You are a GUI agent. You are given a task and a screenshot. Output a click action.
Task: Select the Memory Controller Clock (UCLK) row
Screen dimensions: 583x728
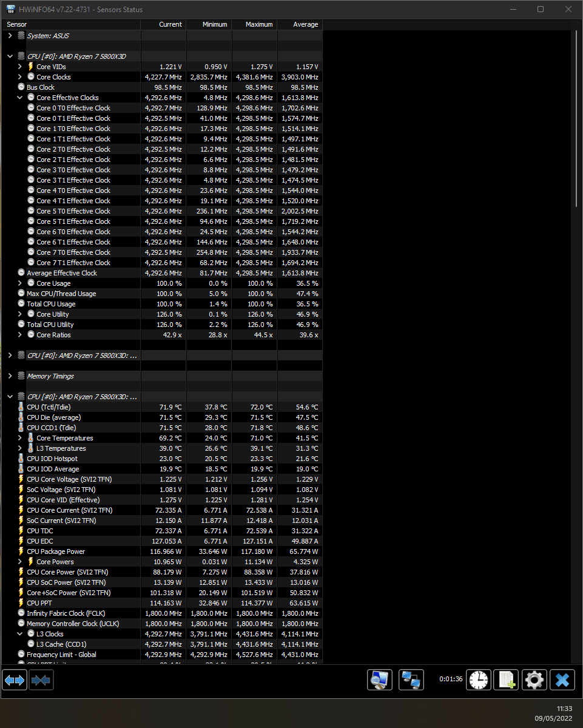pos(163,624)
